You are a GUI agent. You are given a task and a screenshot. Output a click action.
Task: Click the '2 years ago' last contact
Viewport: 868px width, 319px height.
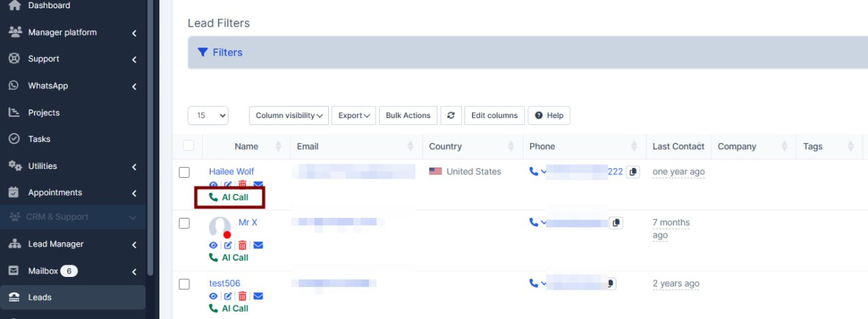pyautogui.click(x=676, y=283)
